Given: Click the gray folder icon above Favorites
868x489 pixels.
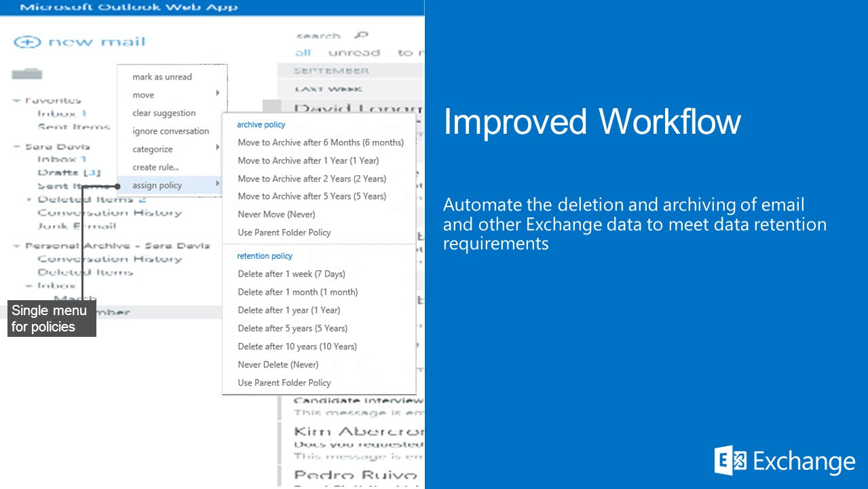Looking at the screenshot, I should tap(27, 74).
